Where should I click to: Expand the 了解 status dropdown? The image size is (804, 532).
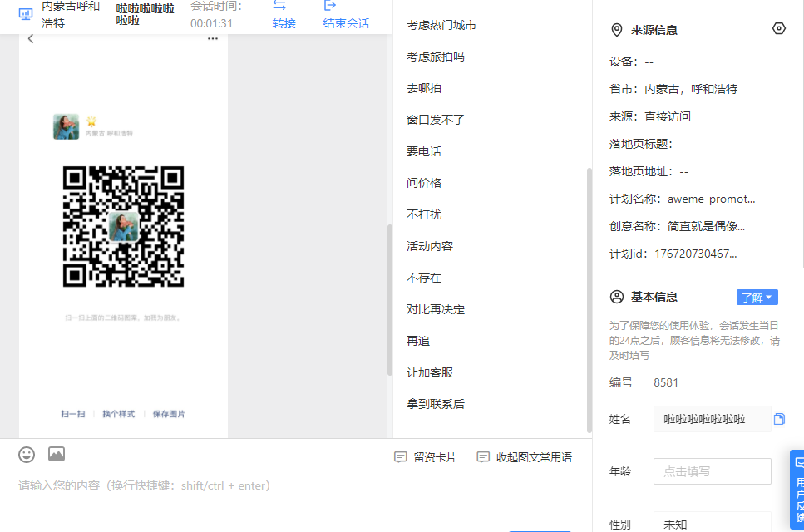(x=757, y=298)
